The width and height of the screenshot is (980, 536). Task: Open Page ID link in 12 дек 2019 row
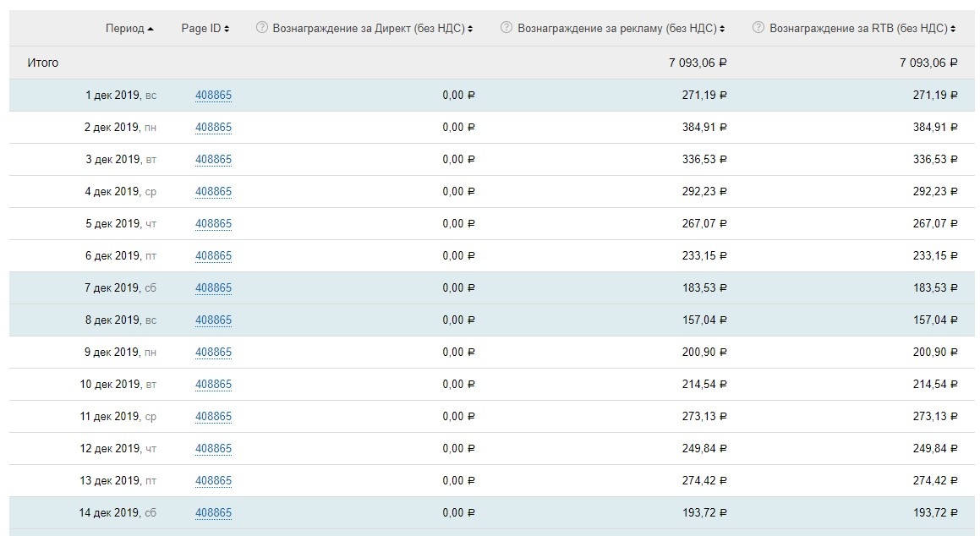tap(213, 449)
